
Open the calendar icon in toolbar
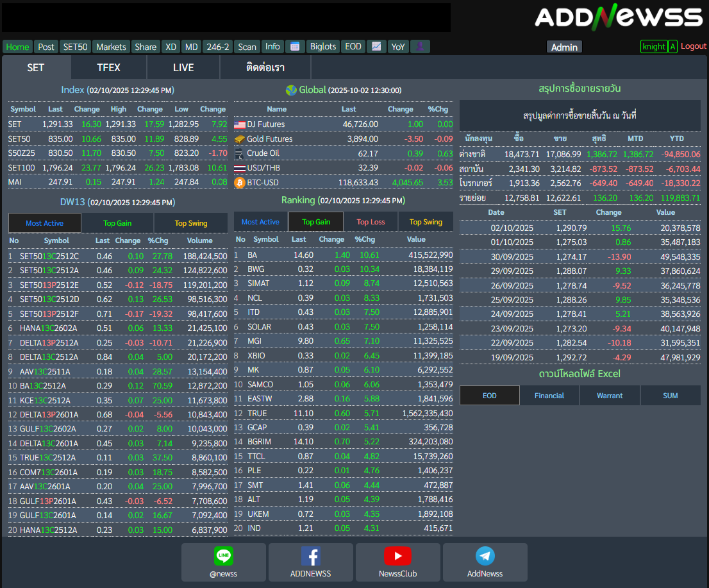pyautogui.click(x=294, y=47)
